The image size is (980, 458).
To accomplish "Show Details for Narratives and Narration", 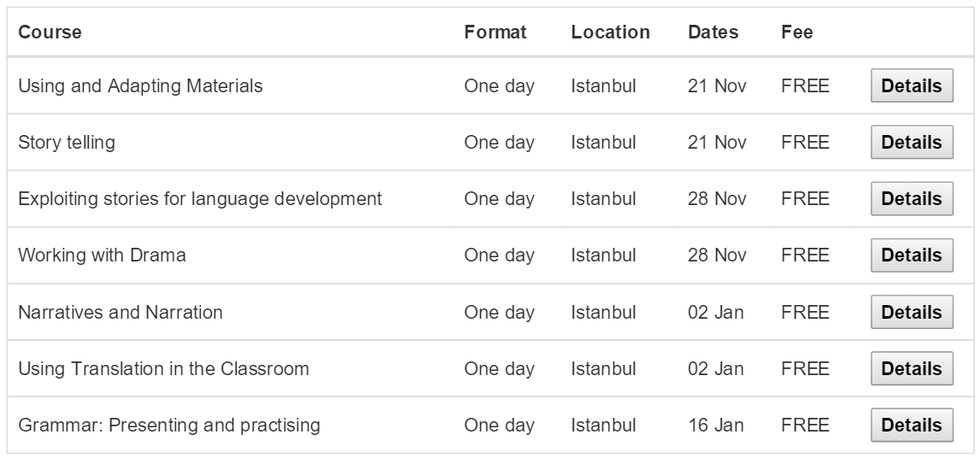I will click(911, 312).
